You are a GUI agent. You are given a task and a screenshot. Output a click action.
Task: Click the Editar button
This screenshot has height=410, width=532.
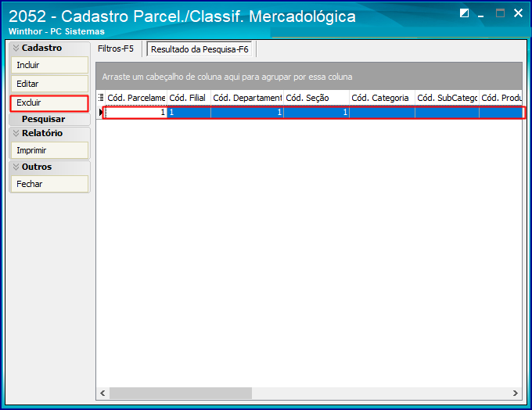[49, 84]
